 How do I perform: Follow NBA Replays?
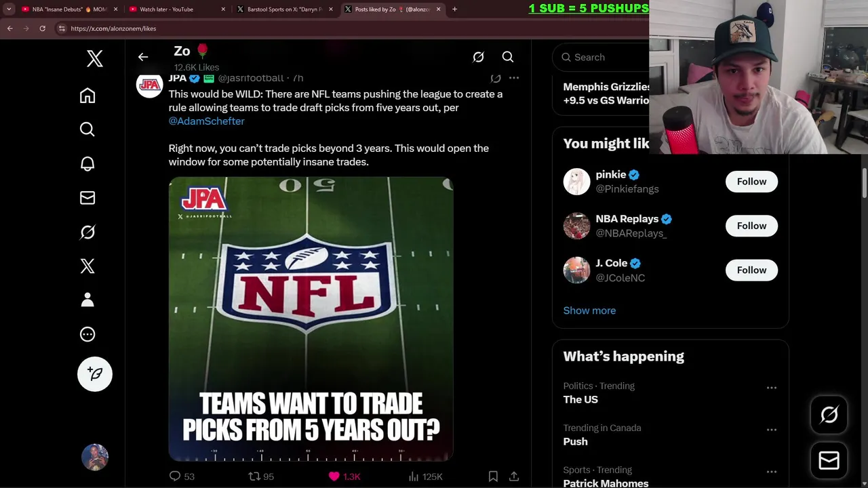[751, 226]
